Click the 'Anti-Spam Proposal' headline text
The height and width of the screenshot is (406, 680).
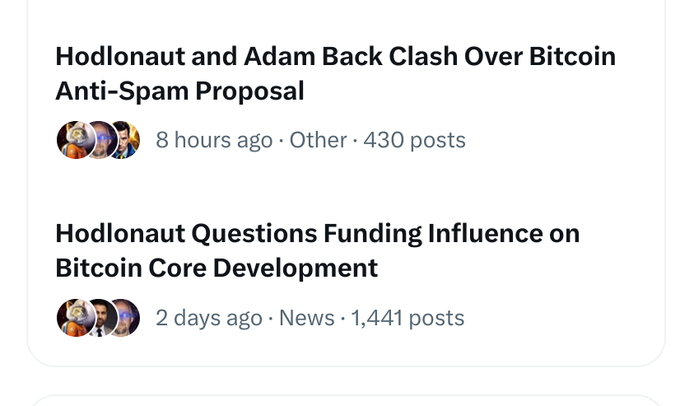[x=180, y=91]
